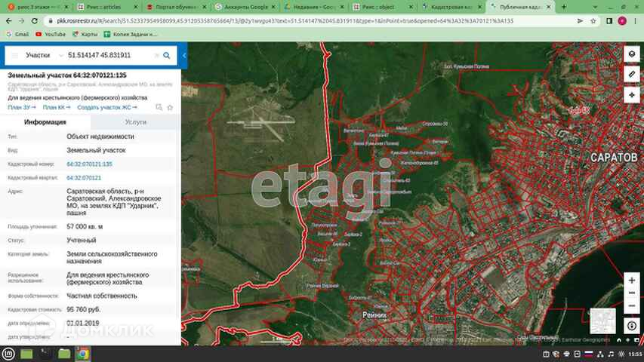Screen dimensions: 644x362
Task: Open the Chrome three-dot menu
Action: pos(636,21)
